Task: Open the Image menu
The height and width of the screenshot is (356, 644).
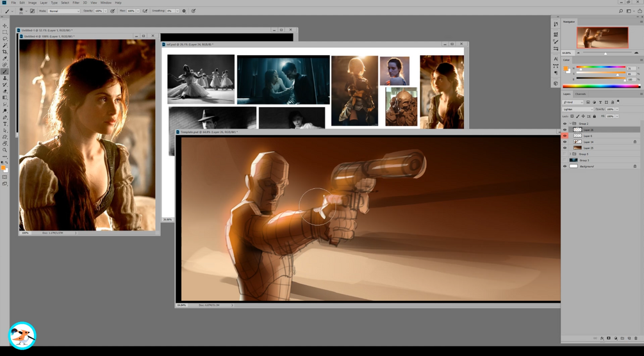Action: click(x=33, y=3)
